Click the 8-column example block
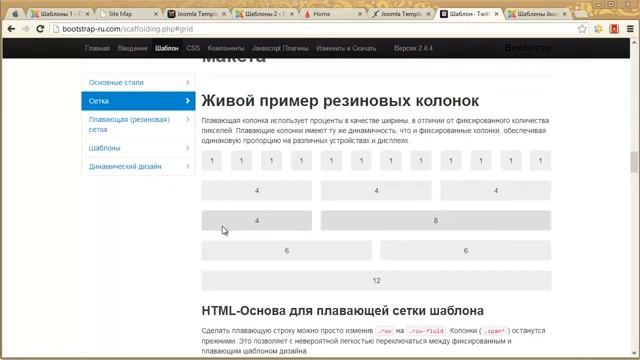Screen dimensions: 640x360 436,220
